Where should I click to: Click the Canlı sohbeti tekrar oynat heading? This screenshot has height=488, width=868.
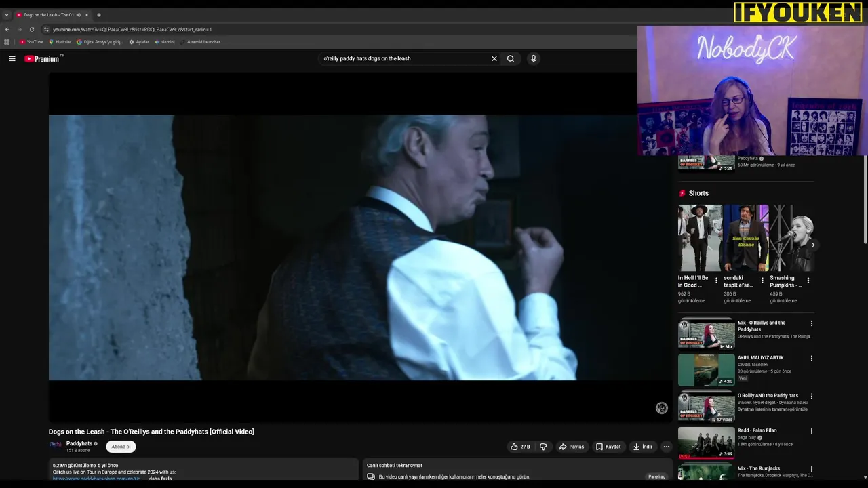(394, 466)
